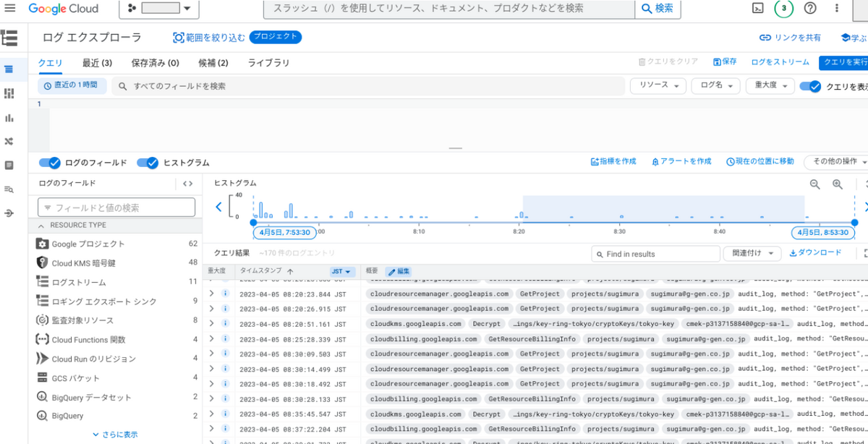Viewport: 868px width, 444px height.
Task: Click the クエリを実行 button
Action: (844, 62)
